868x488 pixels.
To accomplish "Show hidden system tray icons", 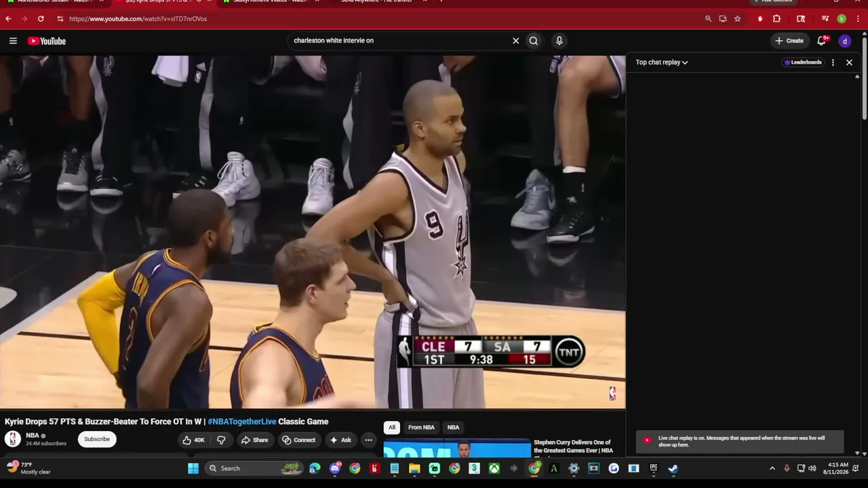I will pos(772,468).
